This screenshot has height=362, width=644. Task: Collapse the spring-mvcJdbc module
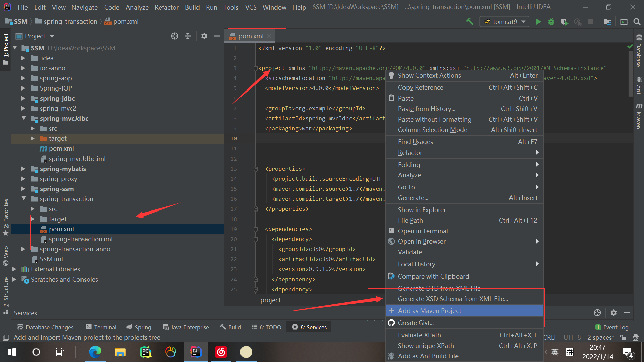click(23, 118)
